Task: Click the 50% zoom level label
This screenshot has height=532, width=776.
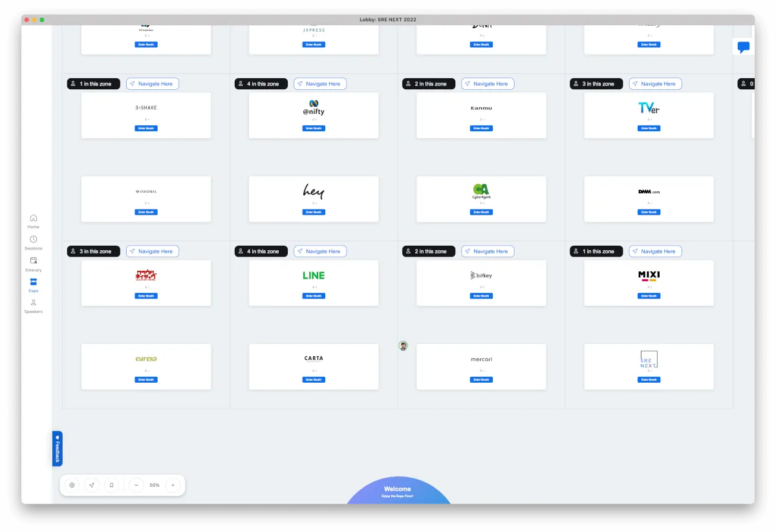Action: [155, 485]
